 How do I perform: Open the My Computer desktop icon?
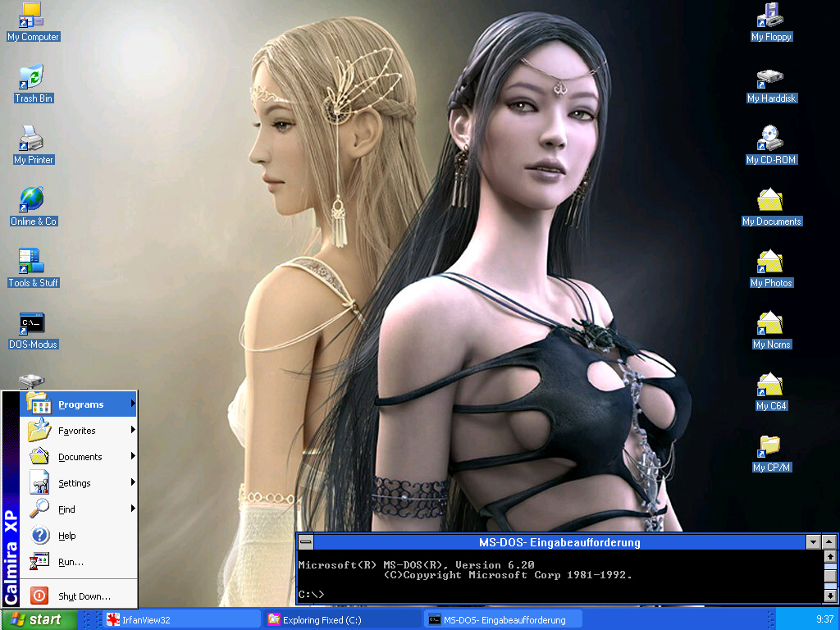[x=33, y=16]
